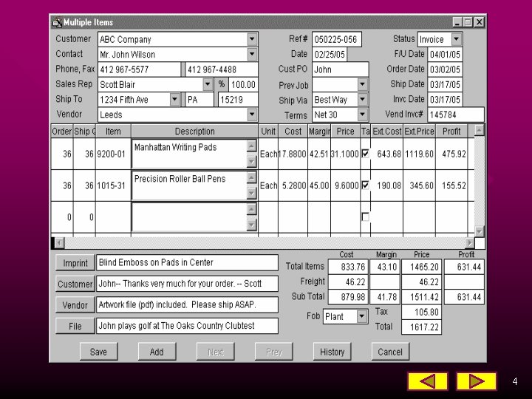
Task: Click the Order Date field 03/02/05
Action: [445, 69]
